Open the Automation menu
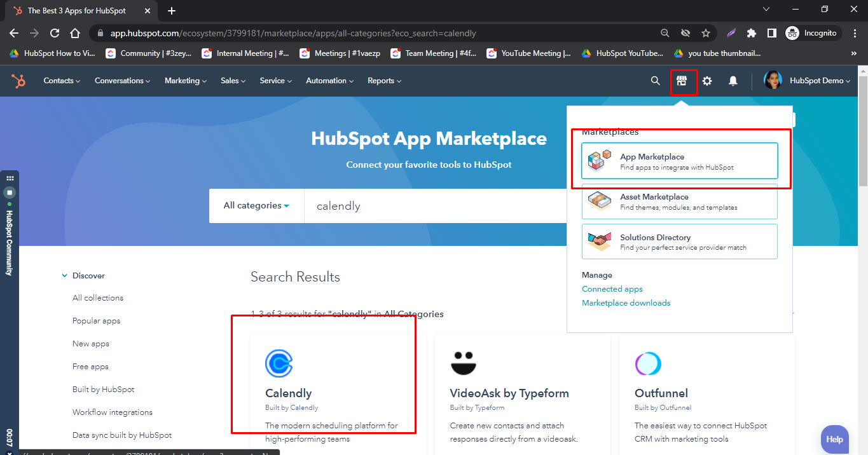The height and width of the screenshot is (455, 868). 329,81
